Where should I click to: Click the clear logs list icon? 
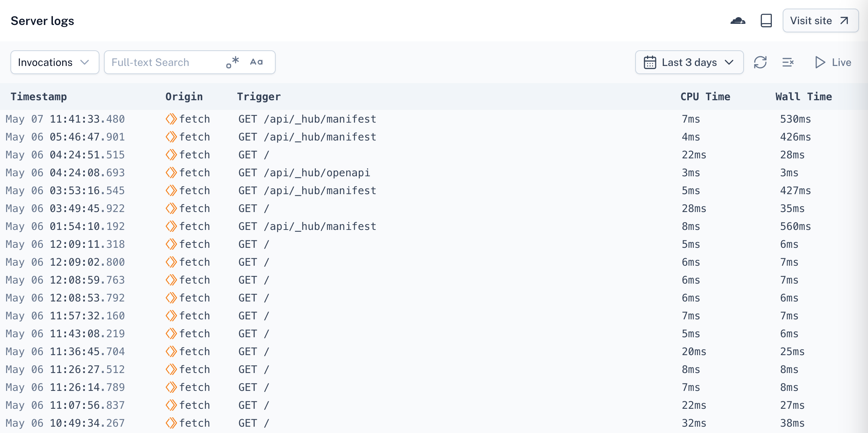(788, 62)
